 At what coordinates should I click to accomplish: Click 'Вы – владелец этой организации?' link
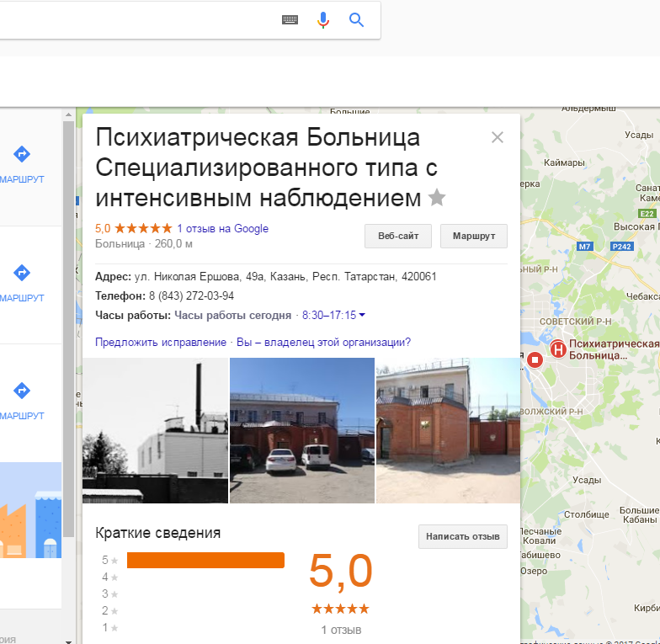pos(323,342)
